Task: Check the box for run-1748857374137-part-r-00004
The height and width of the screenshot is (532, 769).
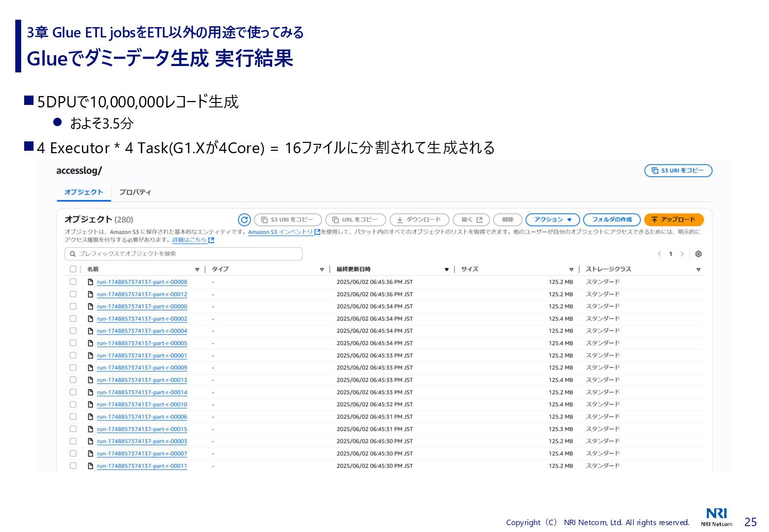Action: click(x=73, y=331)
